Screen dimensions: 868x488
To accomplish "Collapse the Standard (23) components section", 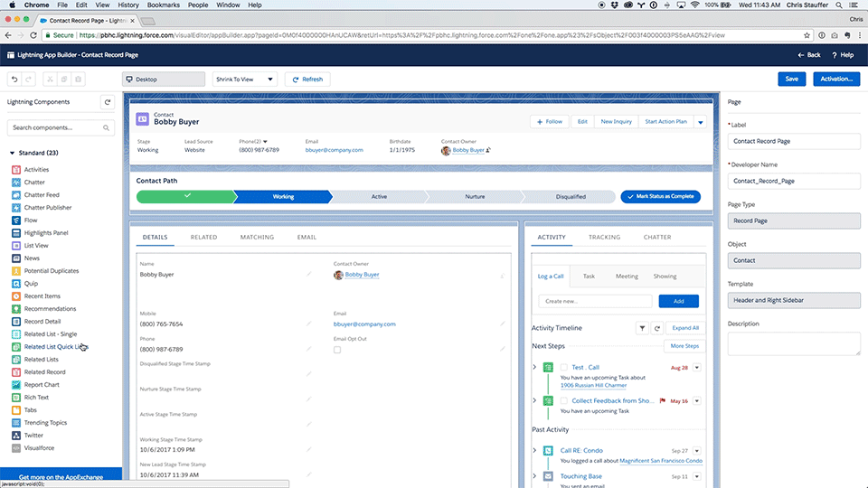I will (12, 153).
